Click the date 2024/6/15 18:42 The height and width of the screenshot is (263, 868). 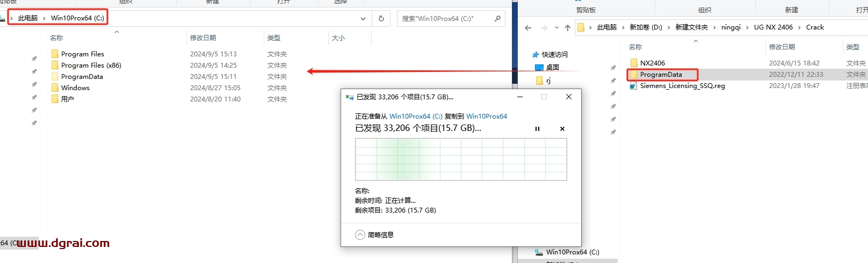(x=794, y=63)
